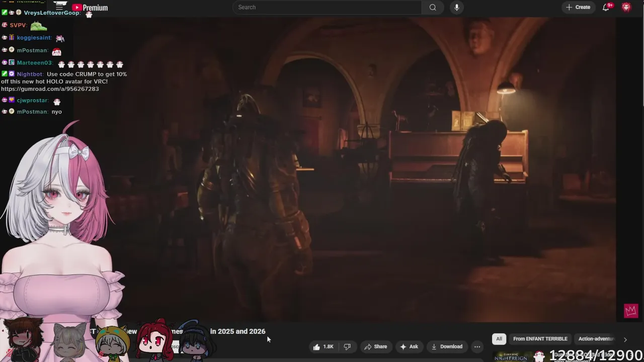Download the video
644x362 pixels.
[x=447, y=346]
